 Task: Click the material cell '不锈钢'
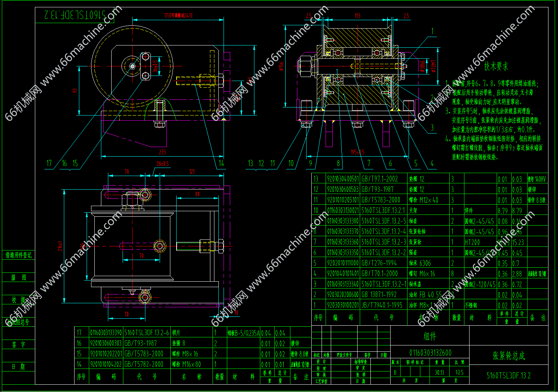[x=471, y=305]
